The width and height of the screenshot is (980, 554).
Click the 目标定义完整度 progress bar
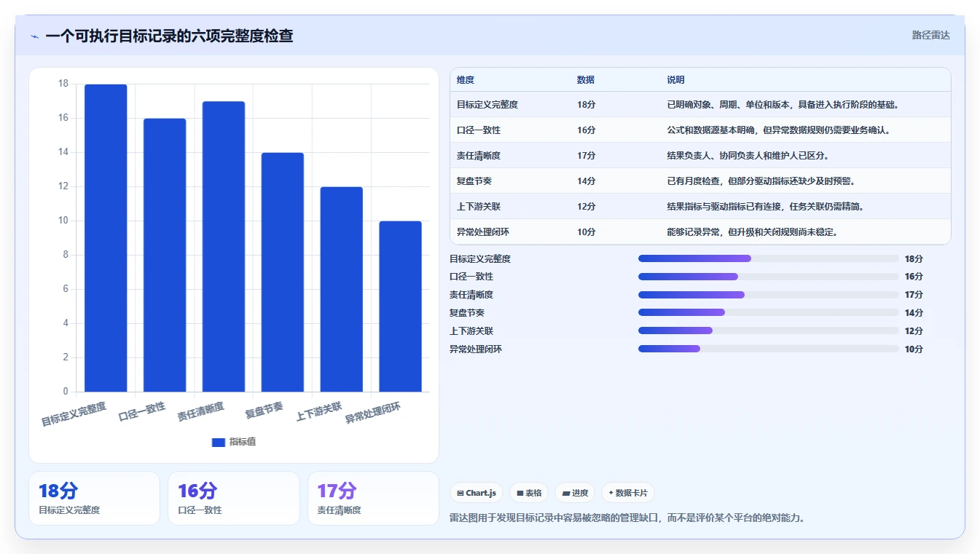tap(769, 258)
